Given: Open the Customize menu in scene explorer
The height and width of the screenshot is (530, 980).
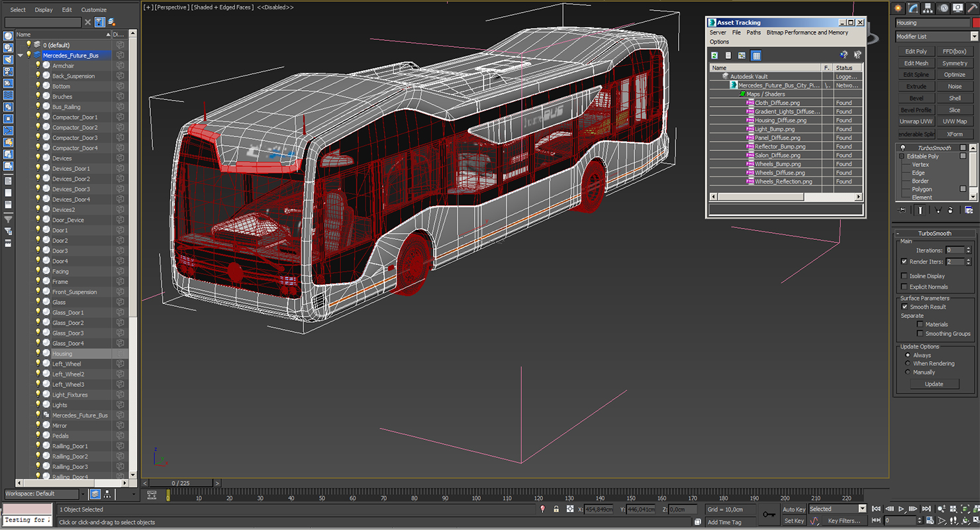Looking at the screenshot, I should point(94,10).
